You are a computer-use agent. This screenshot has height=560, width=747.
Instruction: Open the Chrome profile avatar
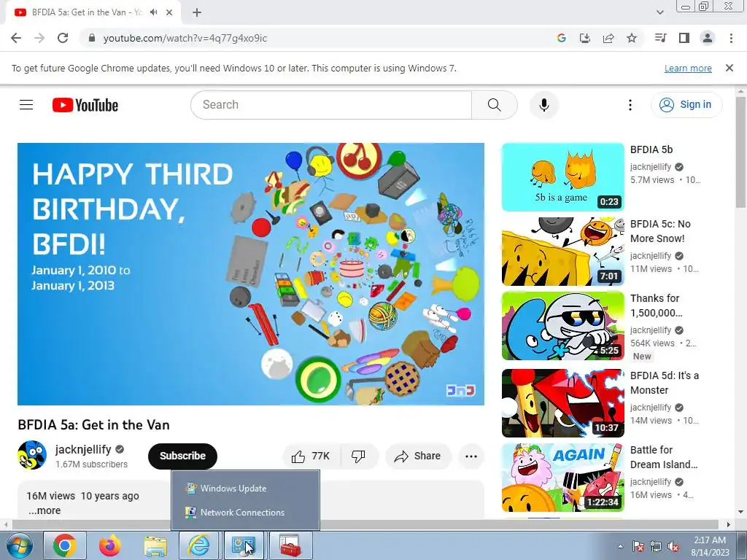tap(708, 38)
